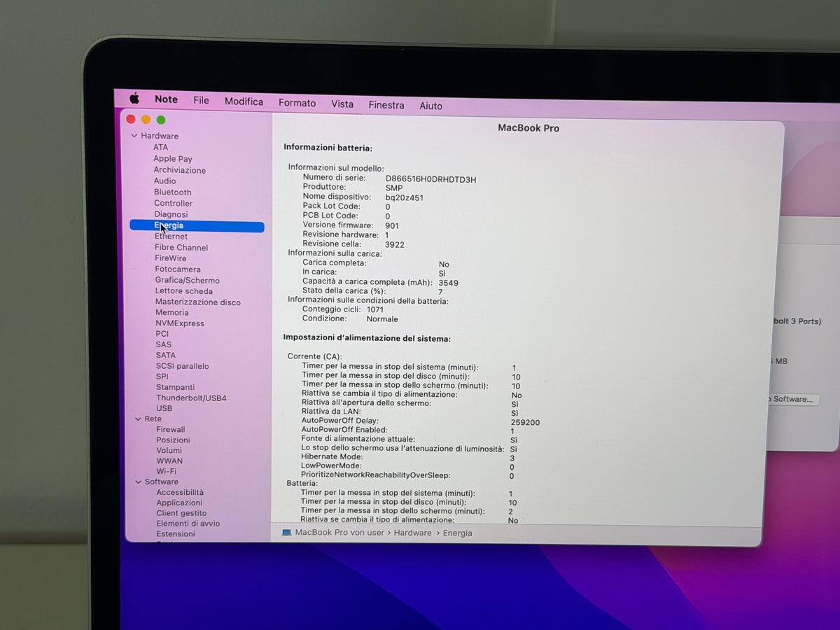Select Elementi di avvio under Software

tap(188, 524)
